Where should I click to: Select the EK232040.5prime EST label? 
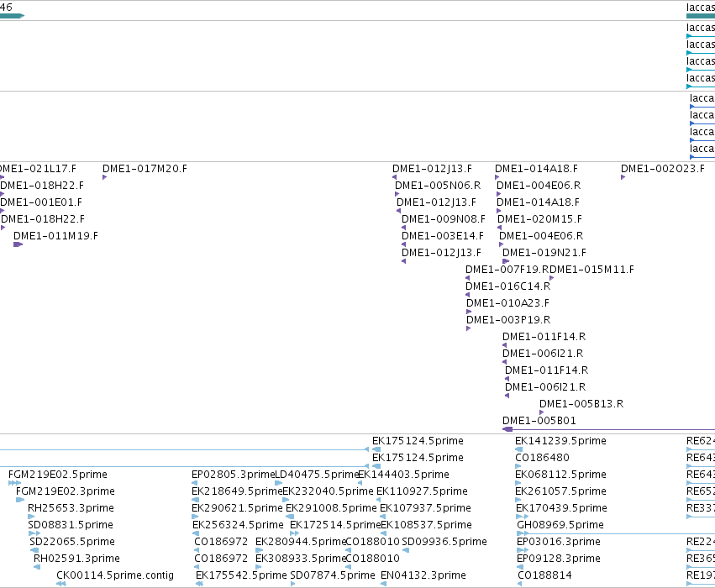coord(328,491)
